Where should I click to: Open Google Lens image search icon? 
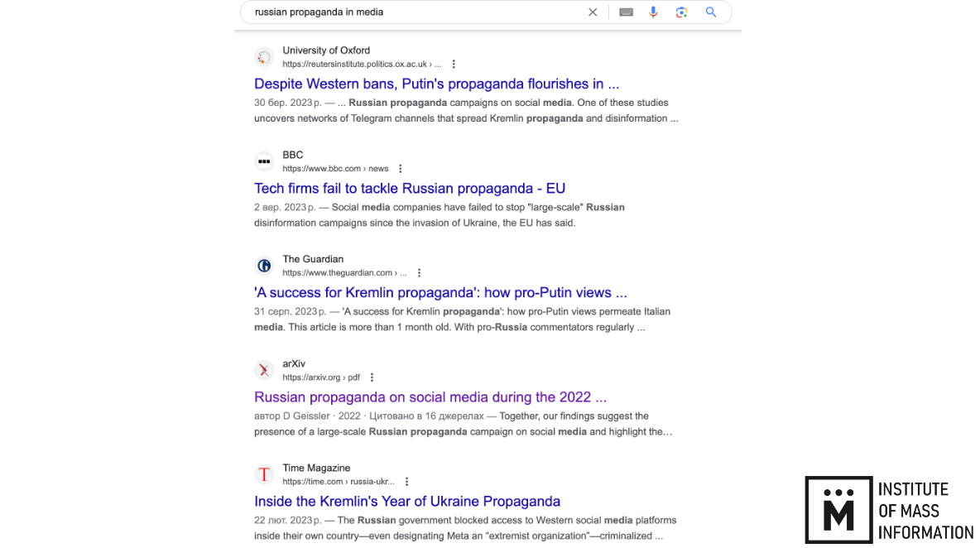click(681, 12)
